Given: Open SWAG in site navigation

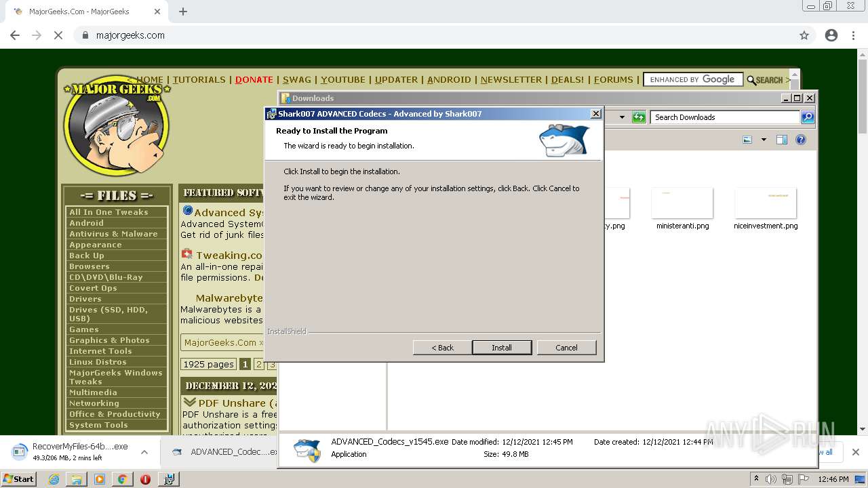Looking at the screenshot, I should pyautogui.click(x=296, y=79).
